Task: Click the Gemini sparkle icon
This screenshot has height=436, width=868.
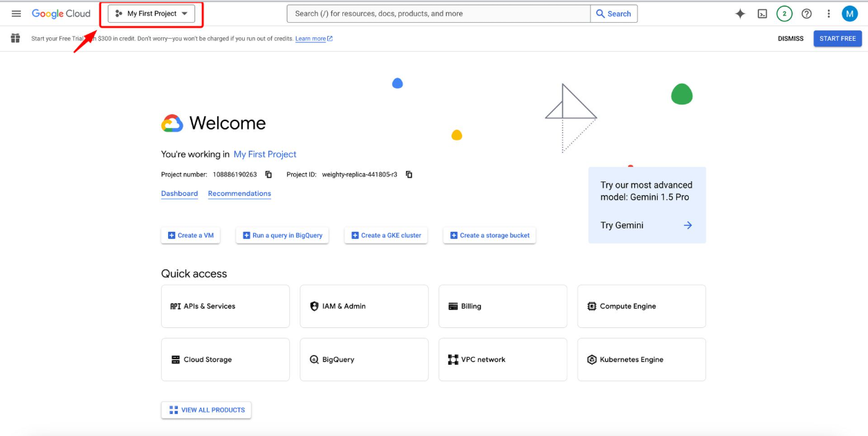Action: click(x=740, y=13)
